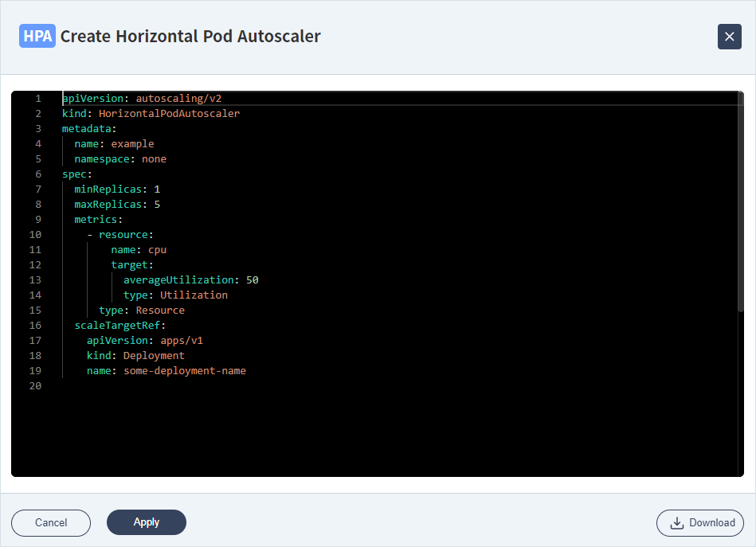Image resolution: width=756 pixels, height=547 pixels.
Task: Click the 'kind: Deployment' line
Action: pos(135,356)
